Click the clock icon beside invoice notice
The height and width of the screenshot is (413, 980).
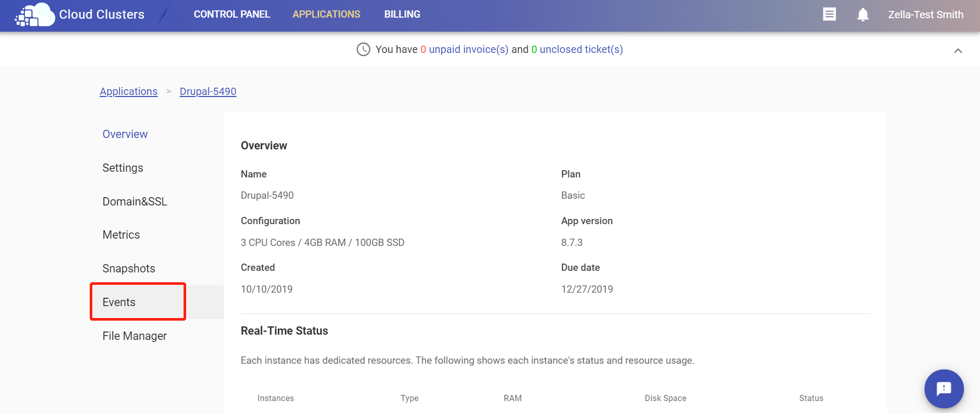tap(363, 49)
